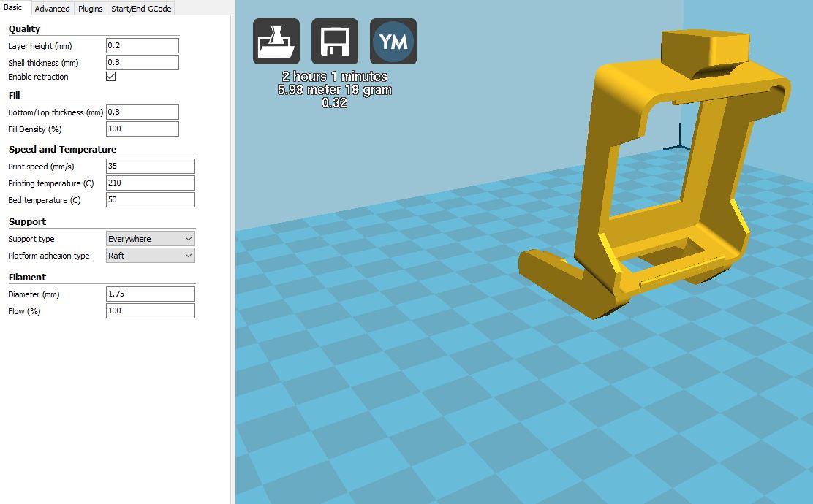813x504 pixels.
Task: Open the Support type dropdown
Action: (x=151, y=239)
